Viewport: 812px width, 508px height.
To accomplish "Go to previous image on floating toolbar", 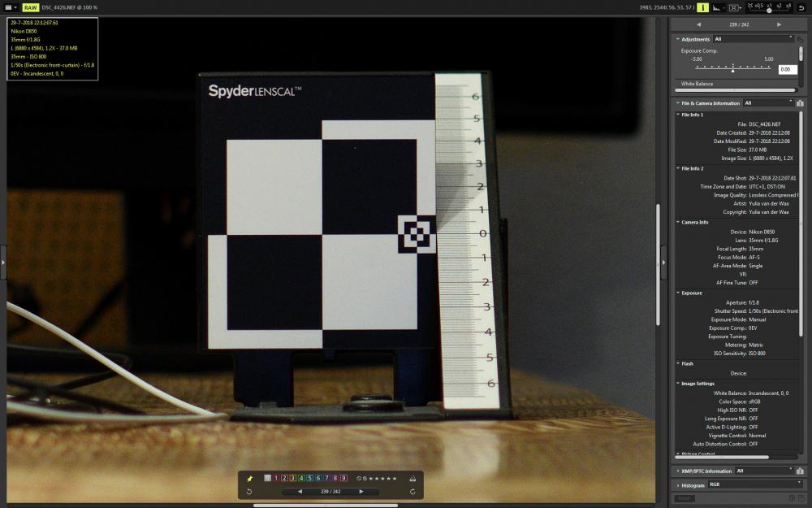I will tap(300, 492).
